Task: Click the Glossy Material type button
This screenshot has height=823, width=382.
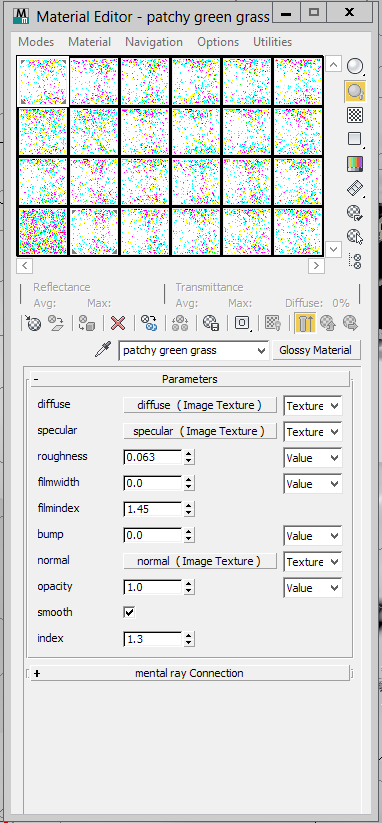Action: [315, 350]
